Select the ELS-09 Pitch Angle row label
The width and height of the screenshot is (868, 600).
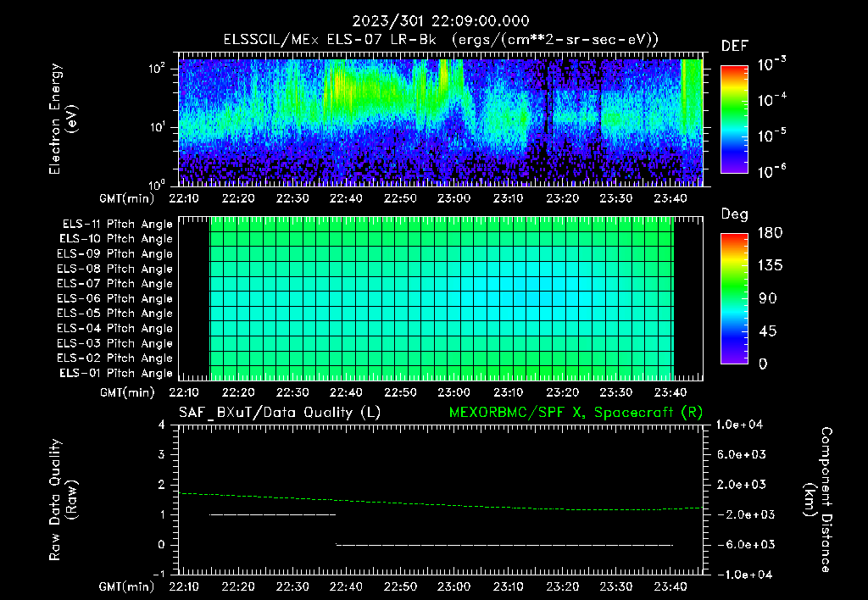(x=114, y=254)
